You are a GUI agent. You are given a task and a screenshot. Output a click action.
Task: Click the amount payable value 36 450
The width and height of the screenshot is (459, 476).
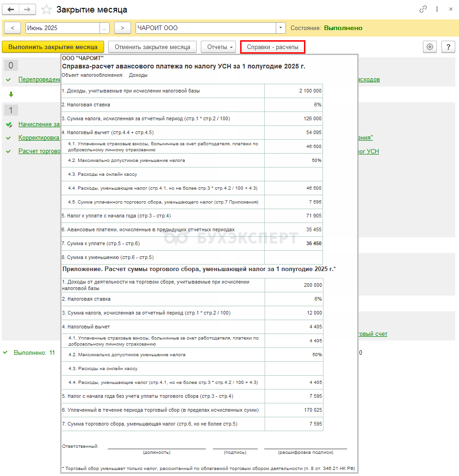click(314, 243)
